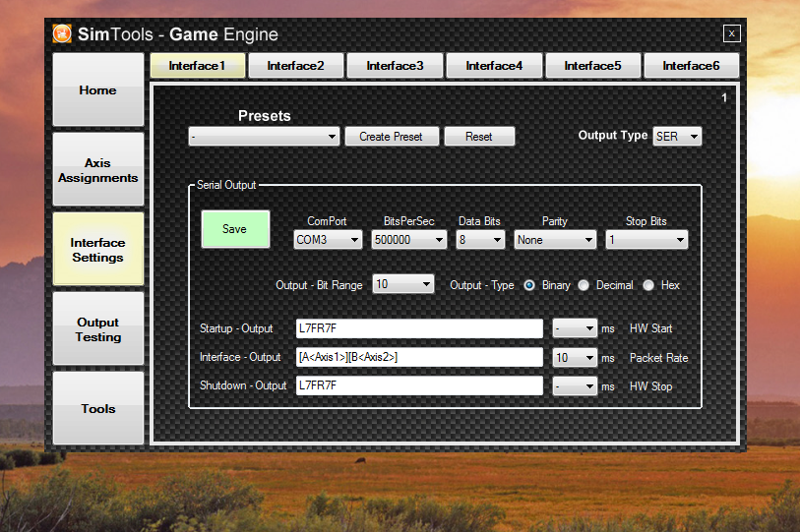Click the Packet Rate label
Screen dimensions: 800x532
pos(658,358)
